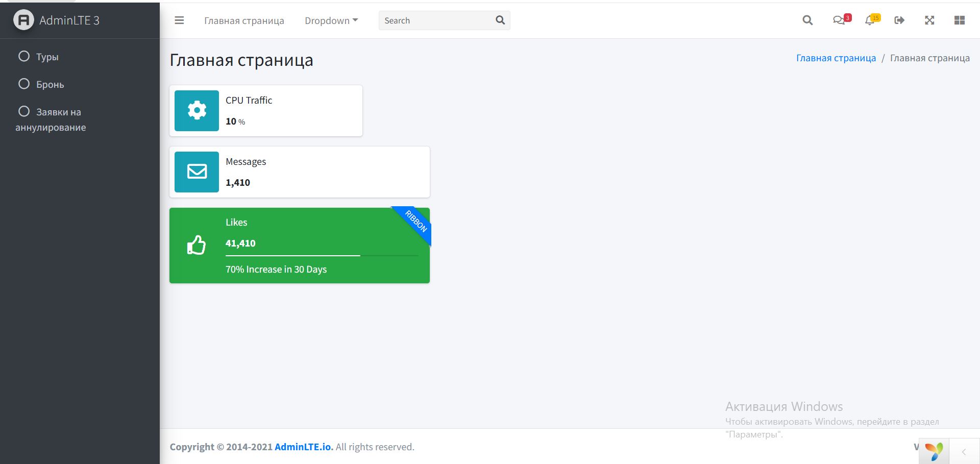The width and height of the screenshot is (980, 464).
Task: Expand the Dropdown menu in the navbar
Action: (331, 21)
